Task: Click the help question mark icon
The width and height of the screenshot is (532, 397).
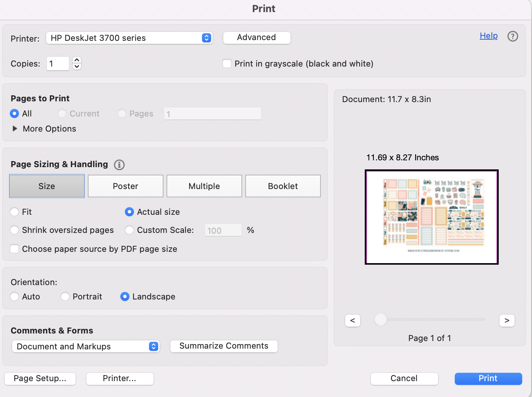Action: pyautogui.click(x=512, y=36)
